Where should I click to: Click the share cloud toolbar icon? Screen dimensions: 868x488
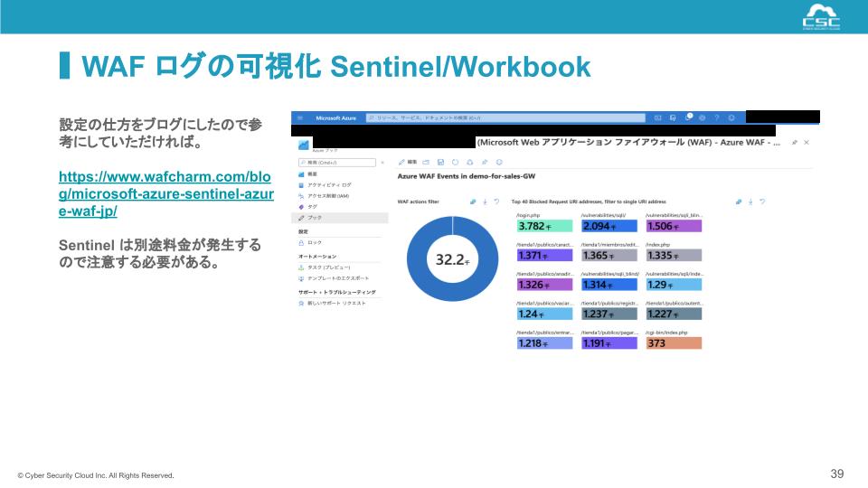469,162
